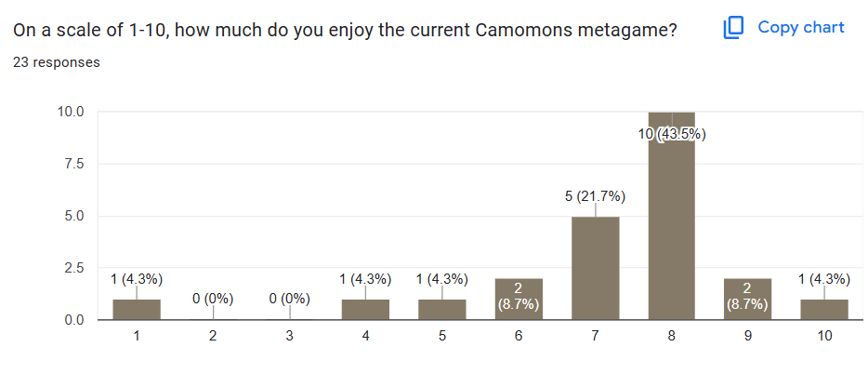Click the y-axis label 10.0
The width and height of the screenshot is (868, 387).
coord(71,112)
